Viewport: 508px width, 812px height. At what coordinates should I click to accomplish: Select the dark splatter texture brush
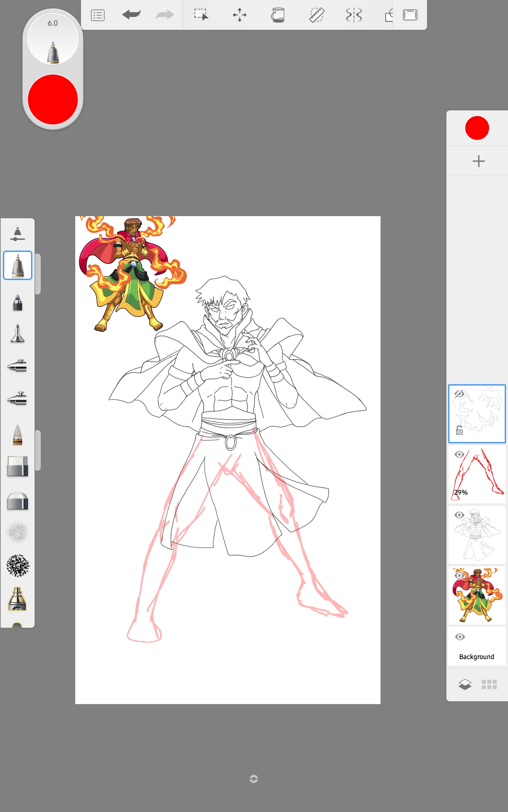click(18, 566)
